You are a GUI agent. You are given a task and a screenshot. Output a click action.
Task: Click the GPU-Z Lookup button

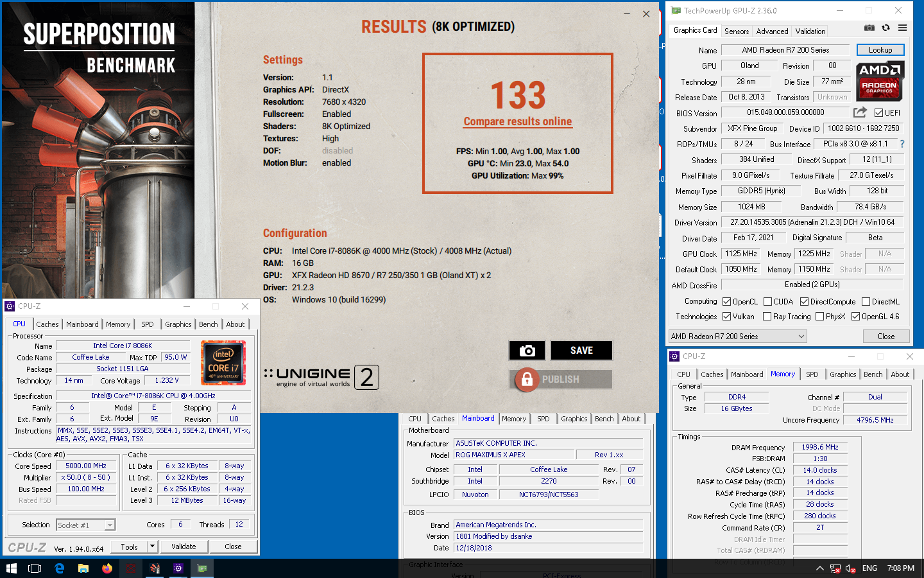coord(880,49)
